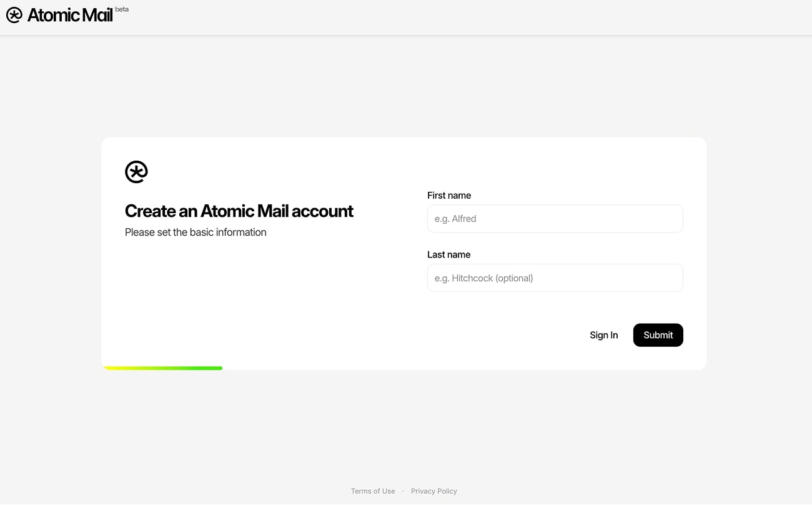Open the Privacy Policy page
This screenshot has height=505, width=812.
pyautogui.click(x=434, y=491)
